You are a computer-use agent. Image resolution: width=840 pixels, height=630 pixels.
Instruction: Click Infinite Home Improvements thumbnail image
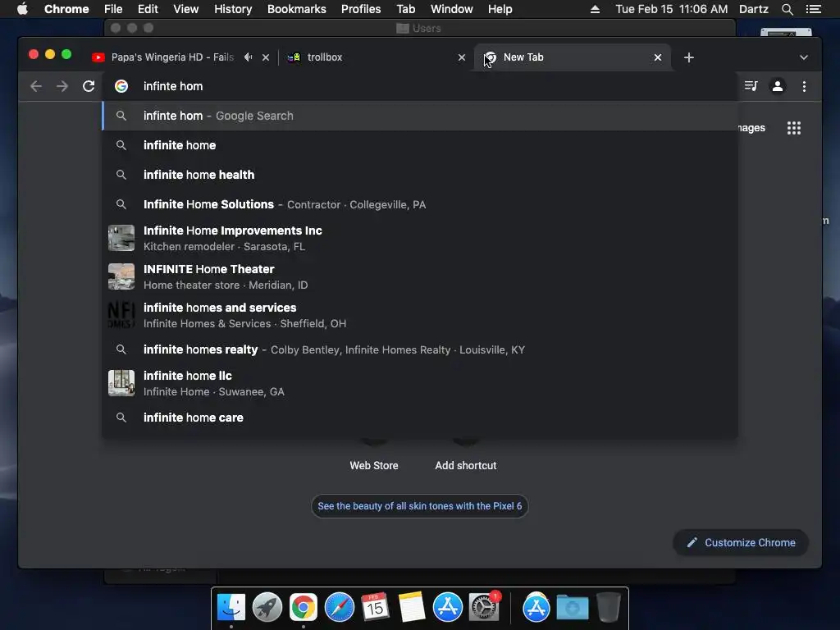pos(121,238)
